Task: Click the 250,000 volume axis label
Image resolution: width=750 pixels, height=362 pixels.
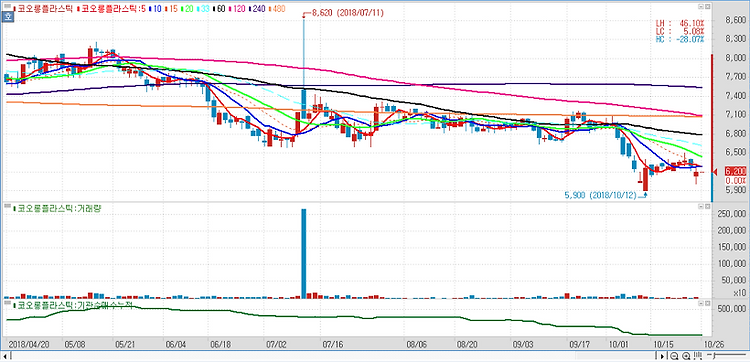Action: click(x=733, y=214)
